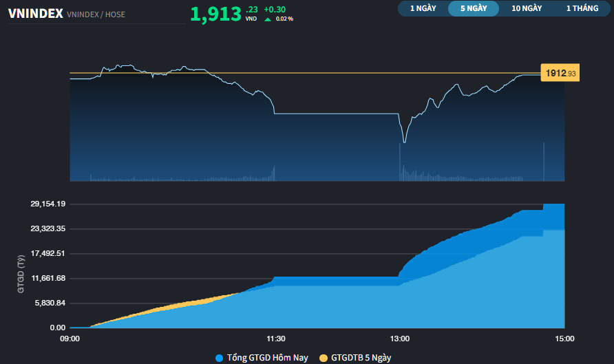Click the 09:00 time axis label
This screenshot has width=614, height=364.
70,339
